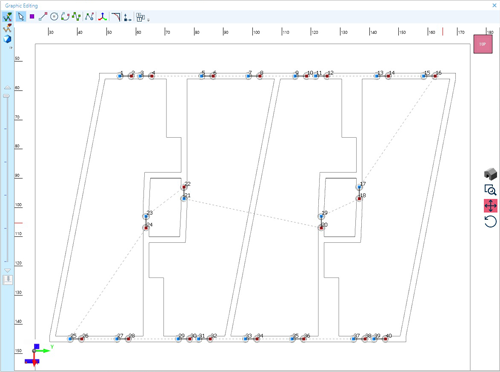
Task: Click the point alignment tool in the toolbar
Action: 127,17
